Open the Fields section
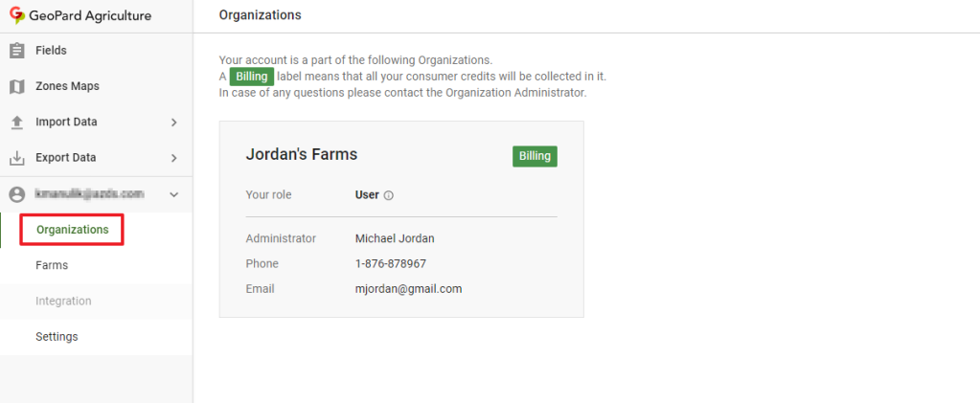Image resolution: width=980 pixels, height=403 pixels. point(51,51)
